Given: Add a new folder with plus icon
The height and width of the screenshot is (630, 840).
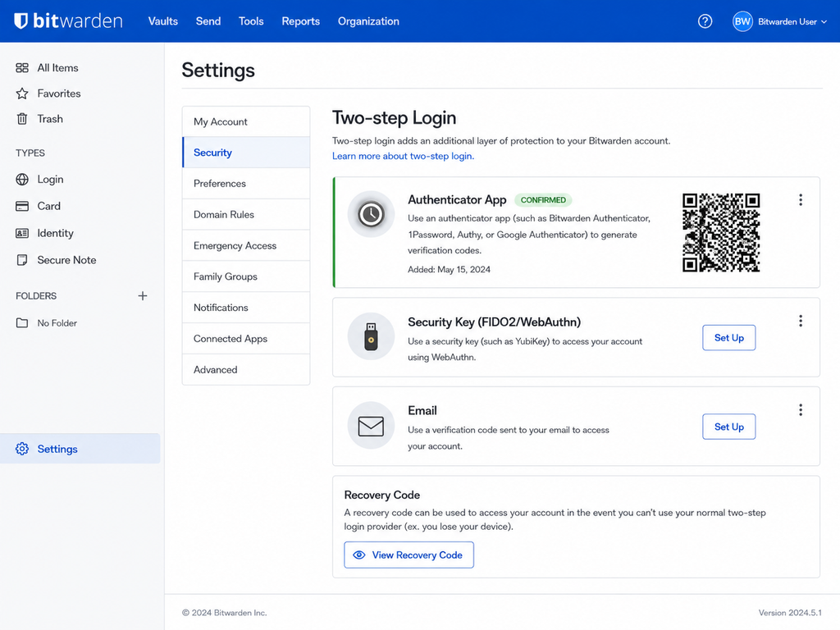Looking at the screenshot, I should pyautogui.click(x=143, y=295).
